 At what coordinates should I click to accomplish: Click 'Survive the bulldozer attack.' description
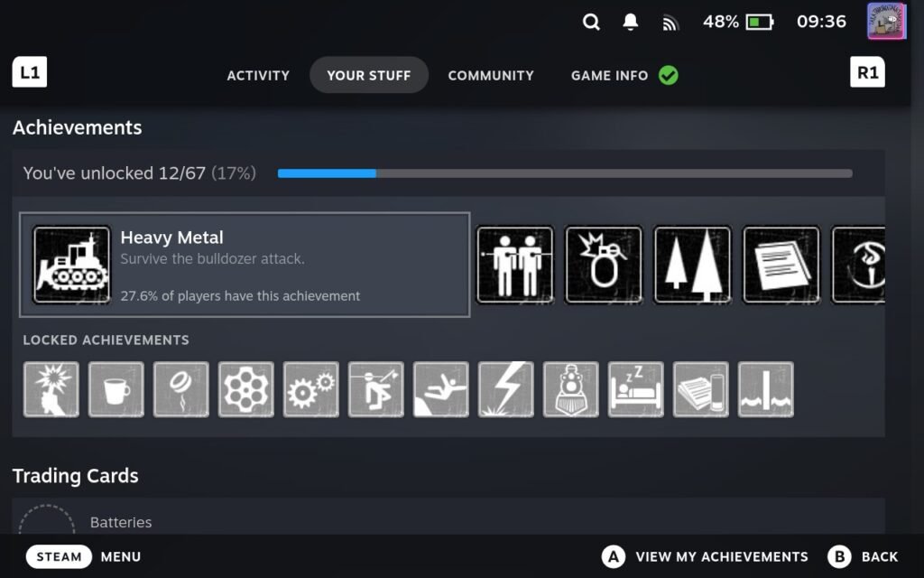click(x=212, y=259)
